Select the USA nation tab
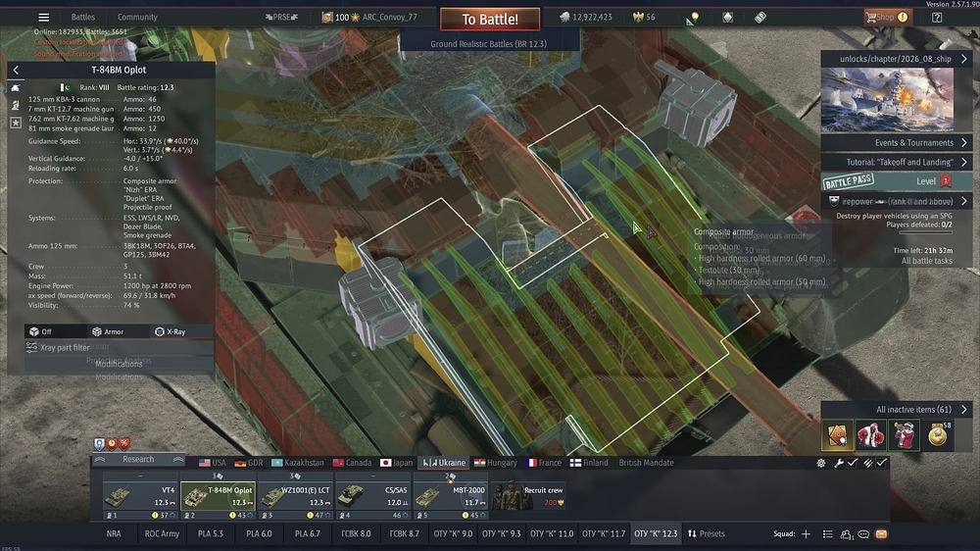980x551 pixels. pyautogui.click(x=213, y=463)
